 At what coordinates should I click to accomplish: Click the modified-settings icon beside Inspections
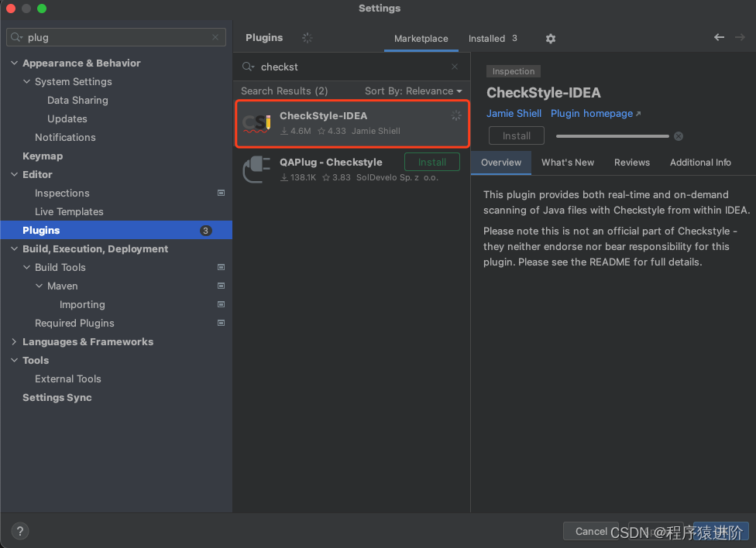point(222,193)
